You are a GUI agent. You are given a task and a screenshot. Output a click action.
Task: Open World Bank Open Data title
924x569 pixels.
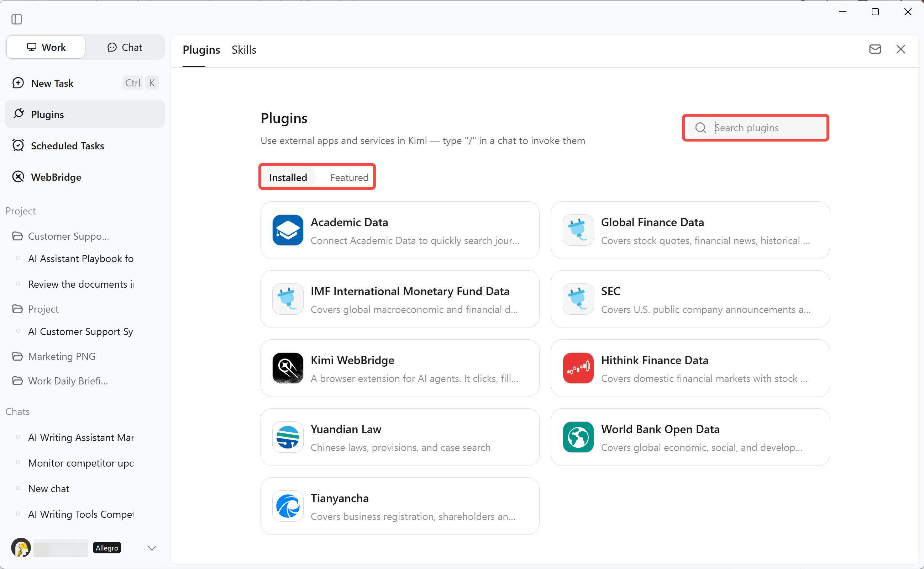pos(660,429)
